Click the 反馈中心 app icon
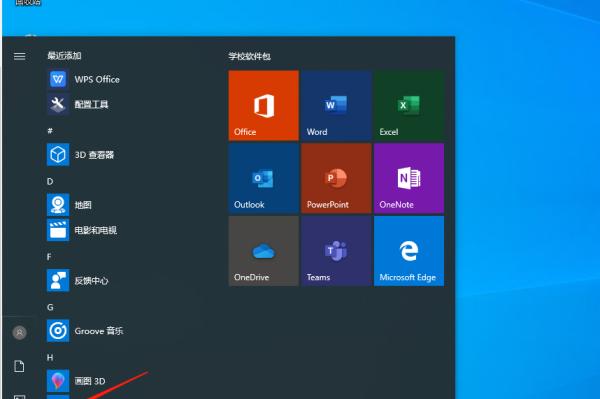The image size is (600, 399). point(58,280)
